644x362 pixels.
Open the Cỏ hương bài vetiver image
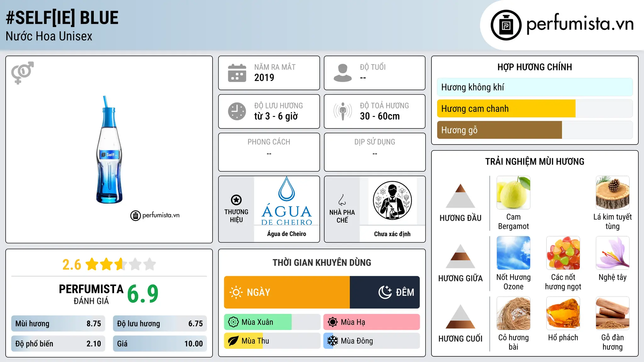click(514, 313)
